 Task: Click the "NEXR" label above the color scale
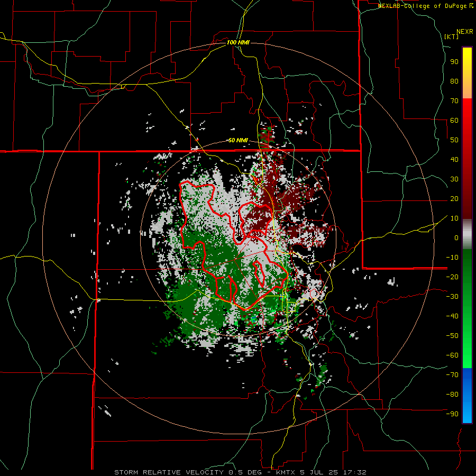point(465,32)
